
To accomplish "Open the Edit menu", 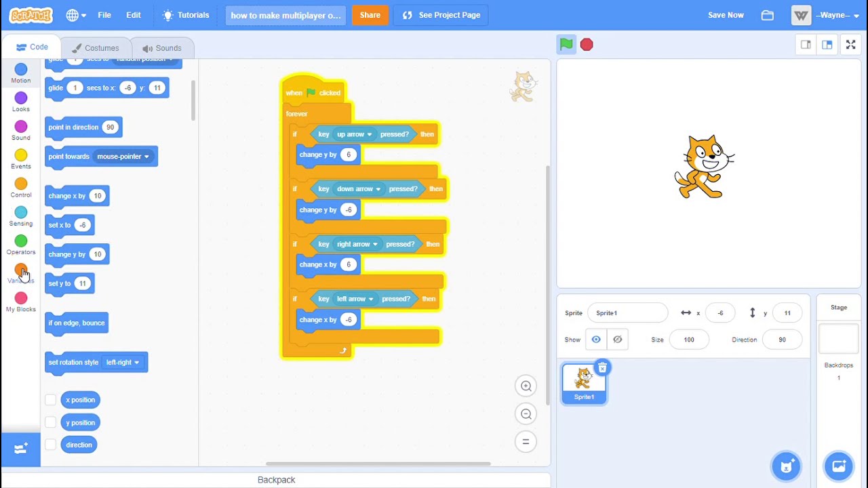I will [134, 15].
